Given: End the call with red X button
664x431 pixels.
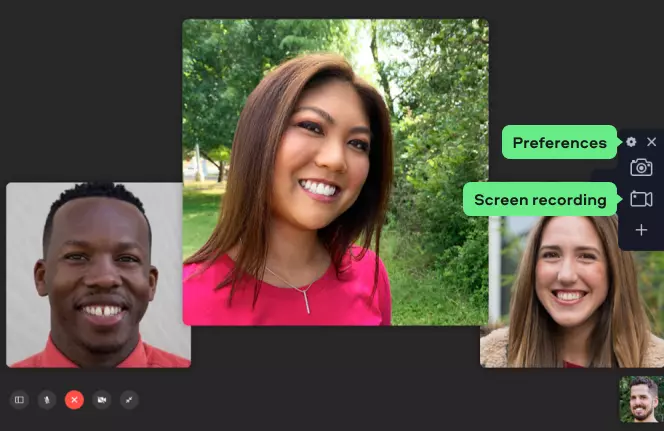Looking at the screenshot, I should (74, 400).
